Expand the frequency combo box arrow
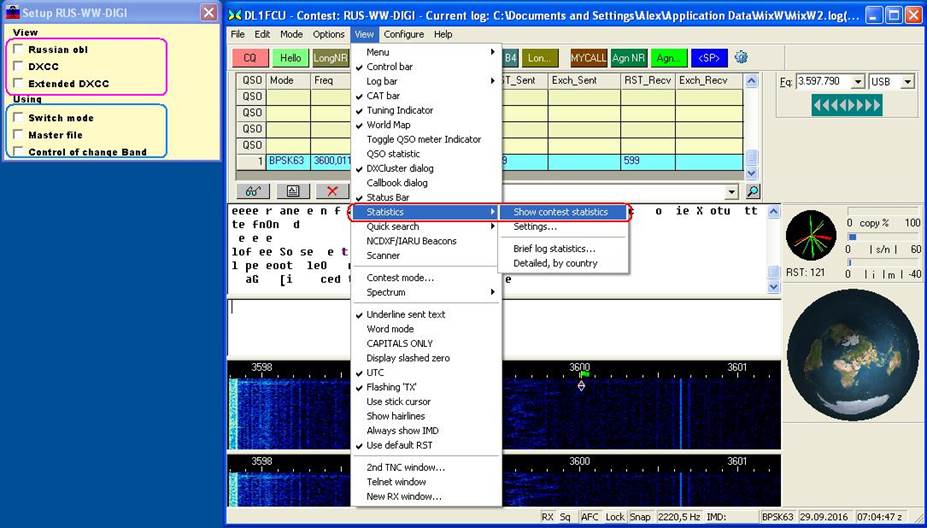This screenshot has width=927, height=528. [x=856, y=82]
